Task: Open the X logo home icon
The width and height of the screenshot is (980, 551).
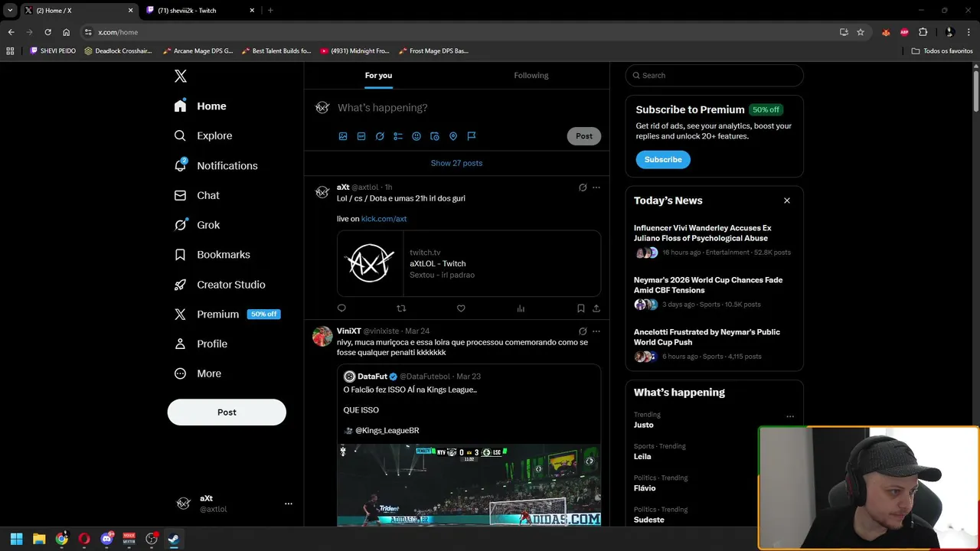Action: point(180,76)
